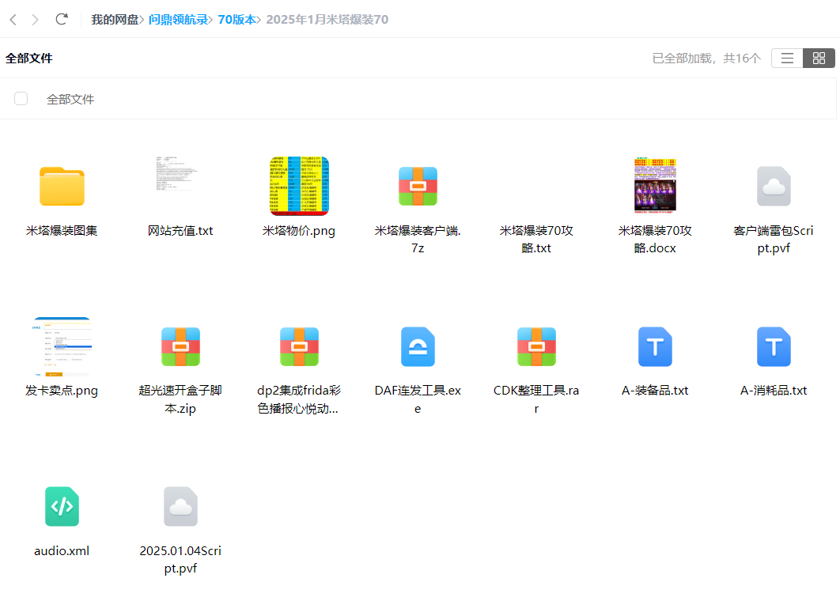Go to the 70版本 breadcrumb folder

237,19
